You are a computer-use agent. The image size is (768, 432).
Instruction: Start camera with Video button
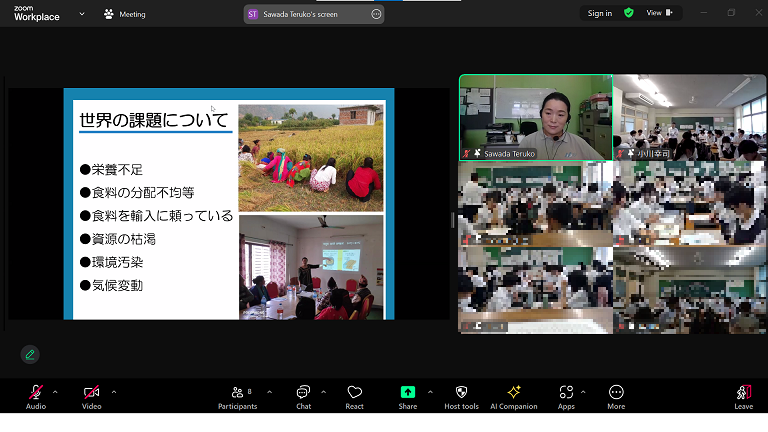pyautogui.click(x=92, y=397)
